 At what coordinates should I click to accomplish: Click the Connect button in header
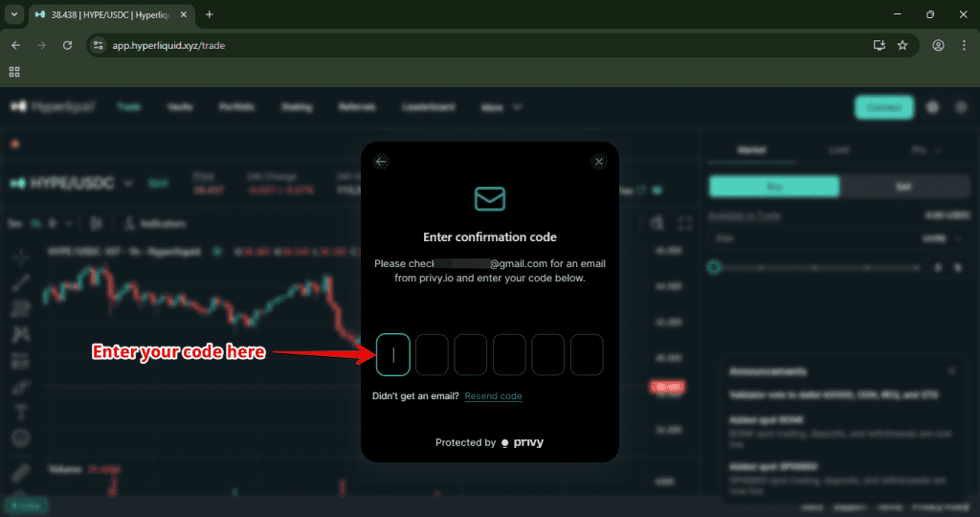click(x=883, y=107)
